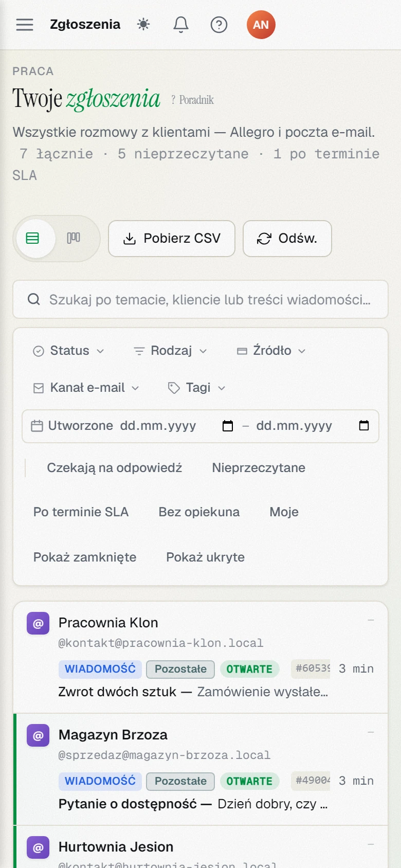Select the Po terminie SLA filter
This screenshot has height=868, width=401.
point(81,512)
